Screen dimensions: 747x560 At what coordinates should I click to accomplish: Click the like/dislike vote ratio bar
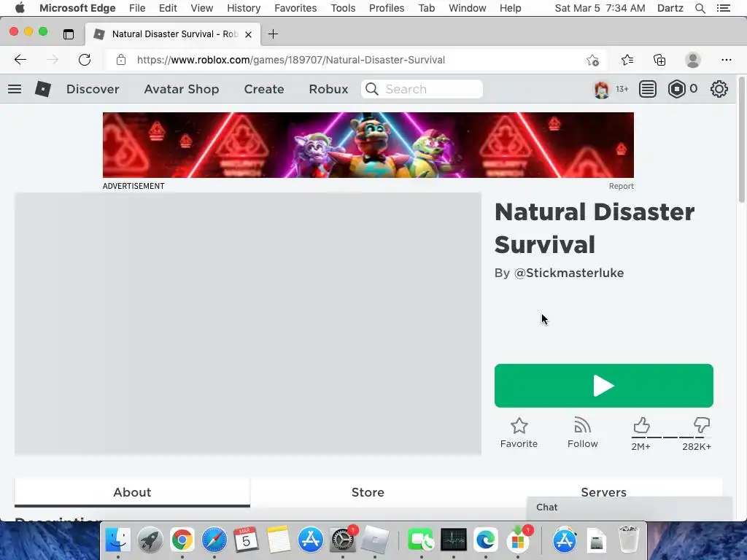(x=671, y=437)
